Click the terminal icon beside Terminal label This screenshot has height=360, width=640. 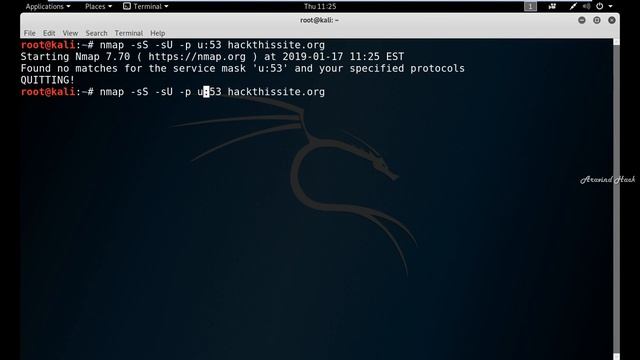pyautogui.click(x=127, y=6)
